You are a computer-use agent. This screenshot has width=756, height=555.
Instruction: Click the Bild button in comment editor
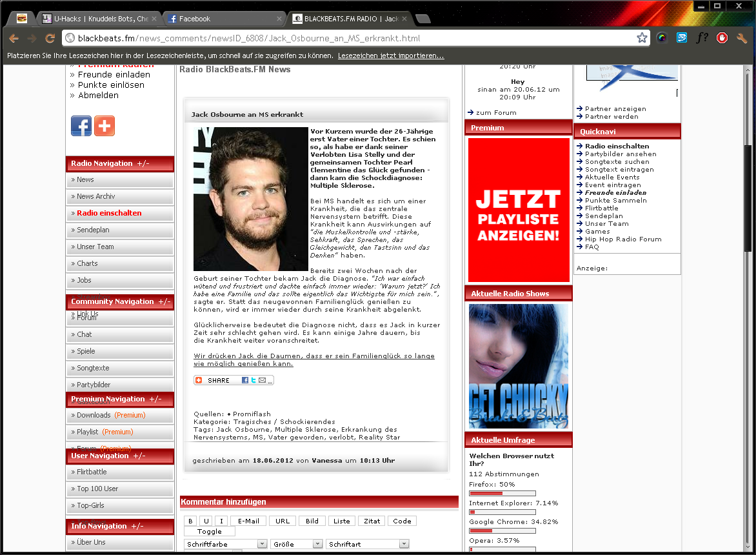tap(312, 521)
